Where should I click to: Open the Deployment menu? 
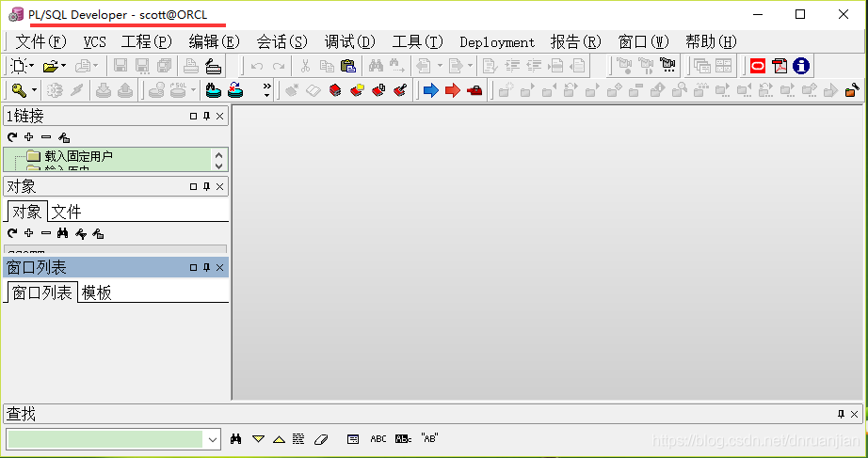point(497,42)
